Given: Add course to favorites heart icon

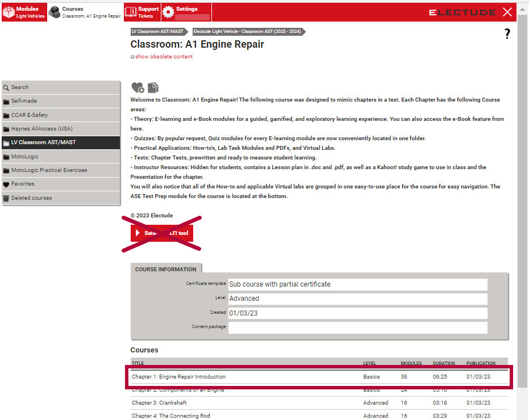Looking at the screenshot, I should pos(138,87).
